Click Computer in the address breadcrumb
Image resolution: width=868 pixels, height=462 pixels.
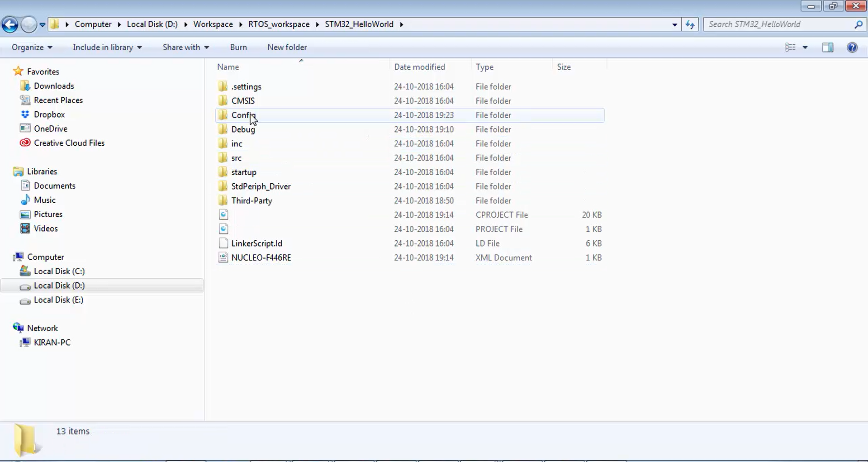(x=93, y=24)
